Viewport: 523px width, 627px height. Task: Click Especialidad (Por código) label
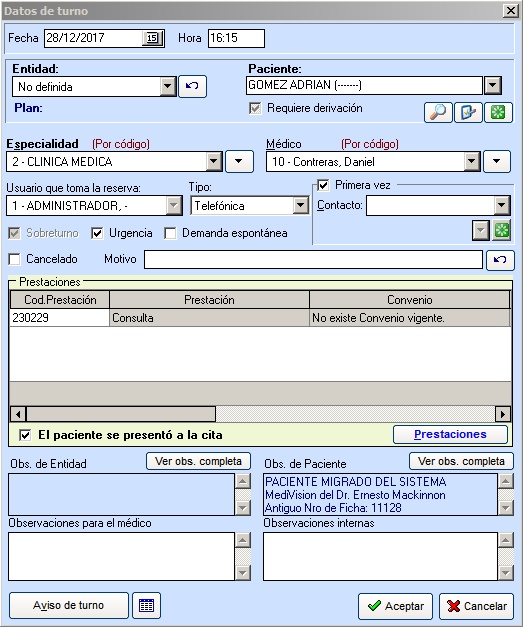pyautogui.click(x=121, y=144)
